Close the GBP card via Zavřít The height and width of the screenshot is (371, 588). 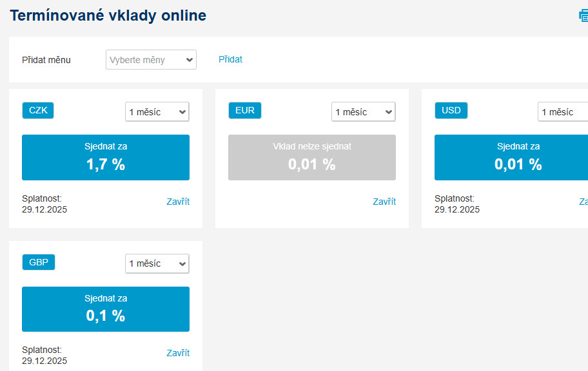click(178, 353)
